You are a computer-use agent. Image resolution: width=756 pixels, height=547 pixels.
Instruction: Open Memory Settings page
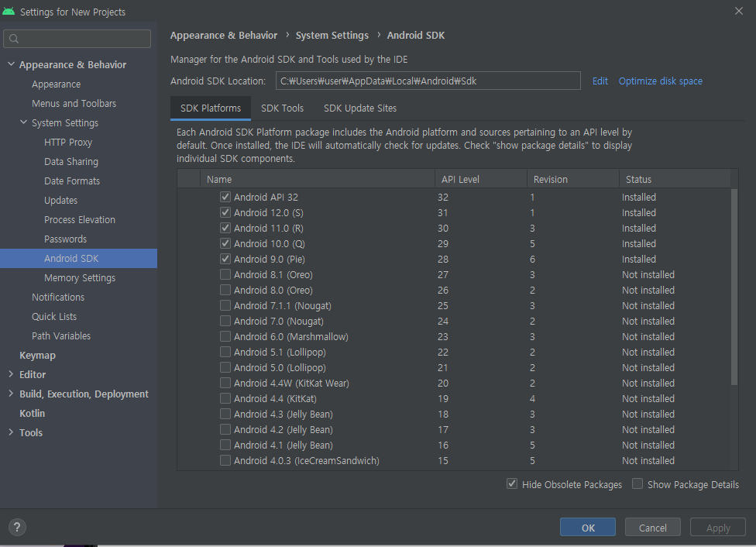(80, 277)
